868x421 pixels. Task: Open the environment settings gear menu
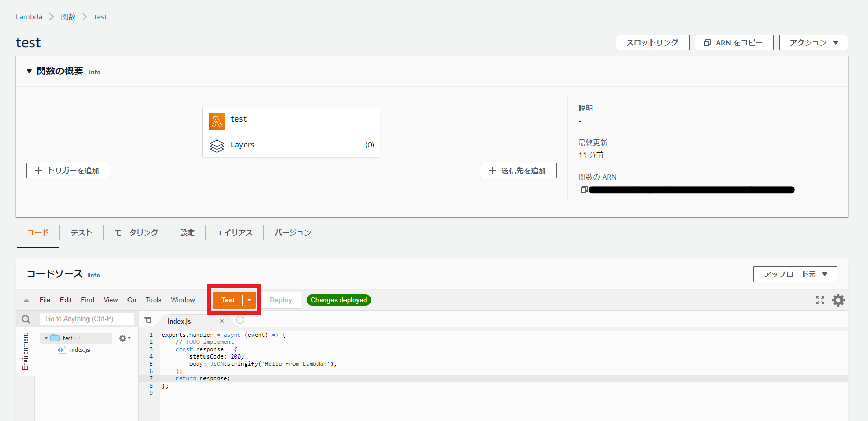pos(124,338)
